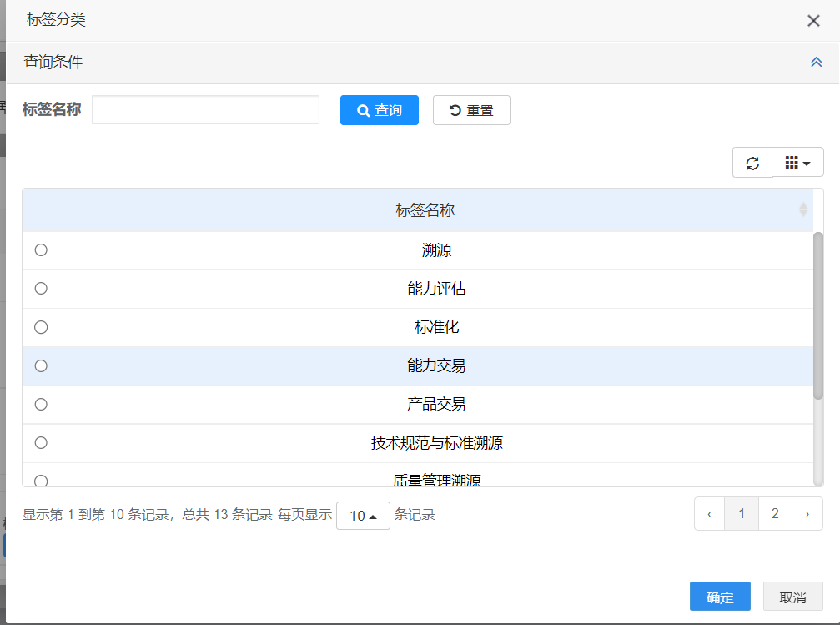The width and height of the screenshot is (840, 625).
Task: Select the 能力交易 radio button
Action: point(41,365)
